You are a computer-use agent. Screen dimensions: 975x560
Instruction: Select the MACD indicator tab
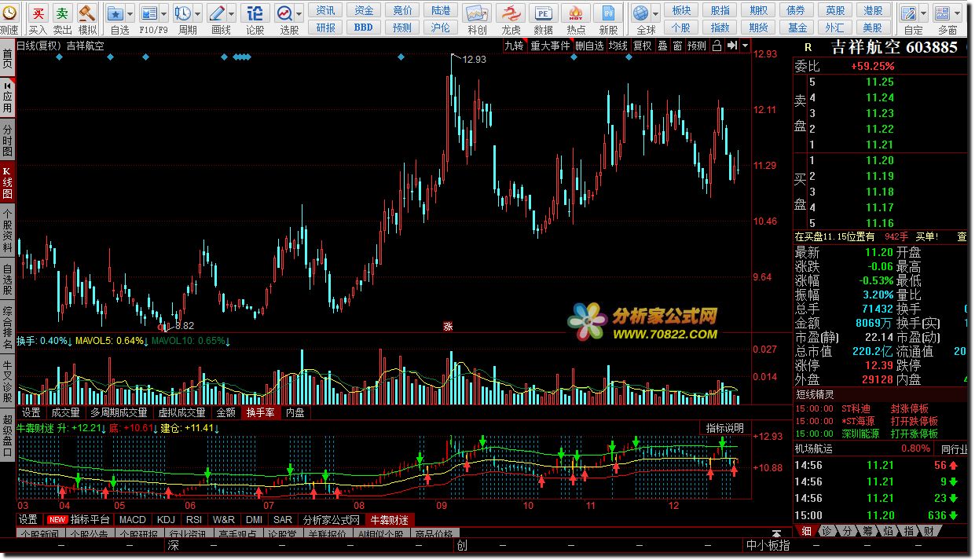[133, 519]
